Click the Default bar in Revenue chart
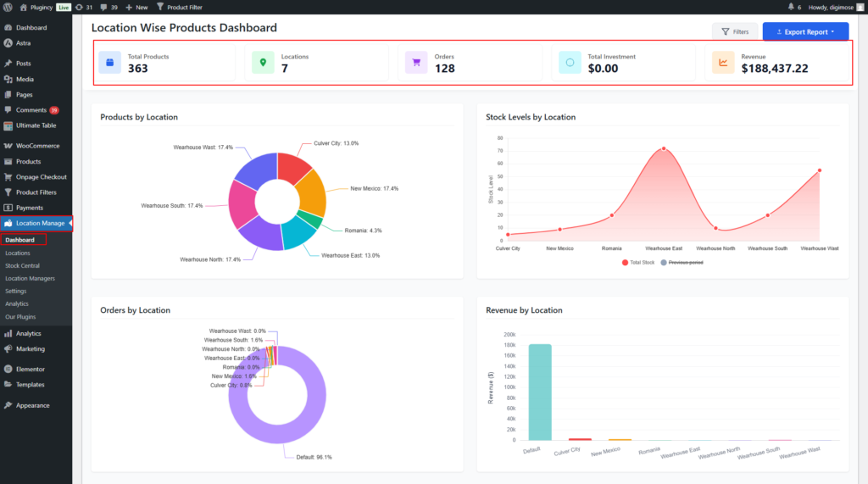 tap(538, 392)
